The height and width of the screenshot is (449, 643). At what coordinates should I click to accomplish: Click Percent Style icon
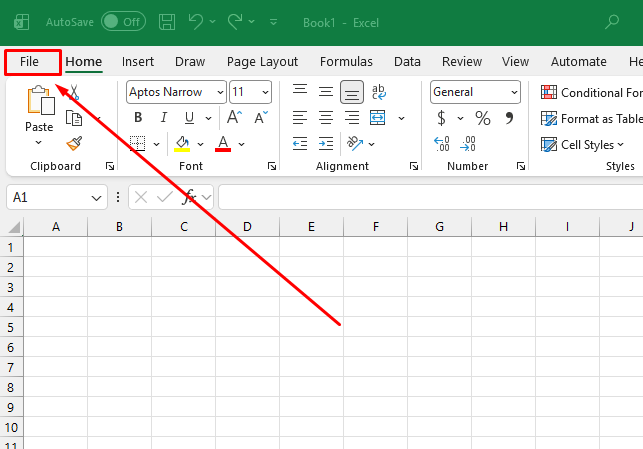(x=483, y=118)
